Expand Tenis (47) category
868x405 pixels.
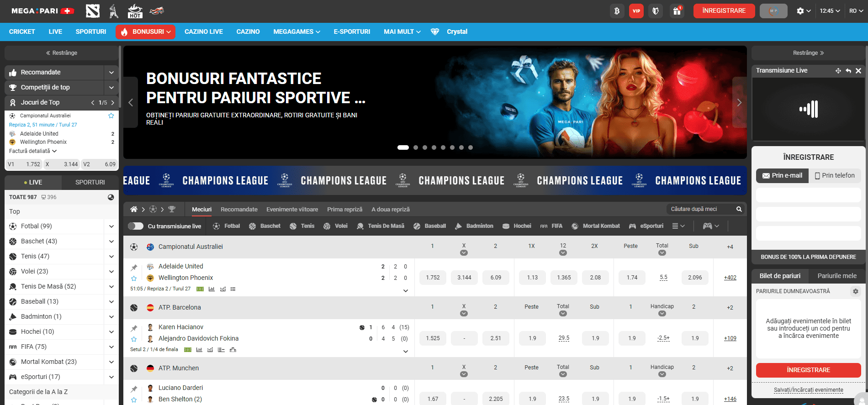coord(111,256)
